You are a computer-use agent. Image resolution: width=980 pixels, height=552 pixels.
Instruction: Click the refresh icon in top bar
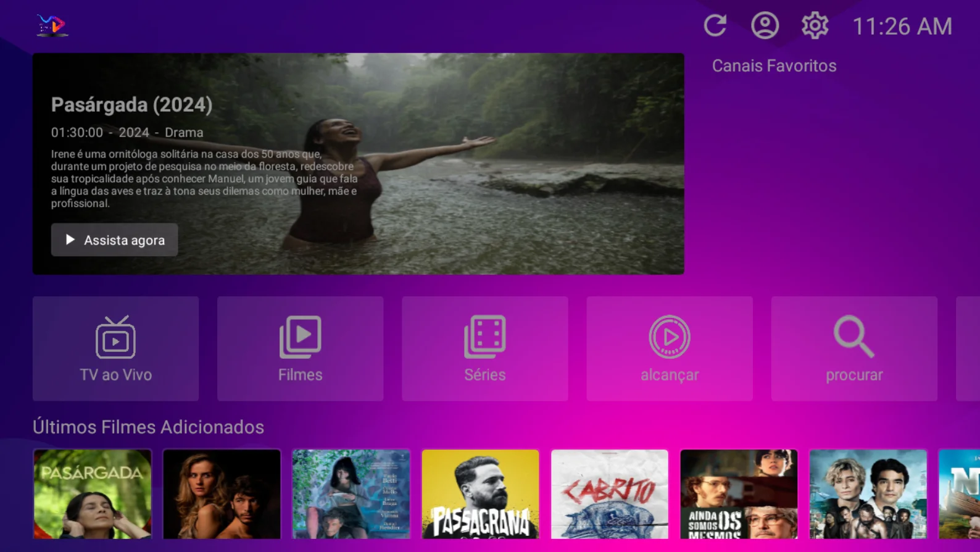pos(715,26)
